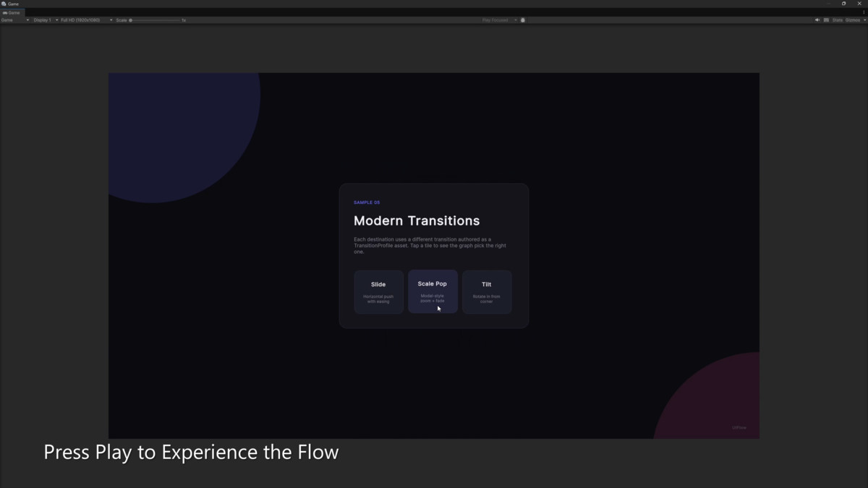The height and width of the screenshot is (488, 868).
Task: Close the Game window
Action: (859, 4)
